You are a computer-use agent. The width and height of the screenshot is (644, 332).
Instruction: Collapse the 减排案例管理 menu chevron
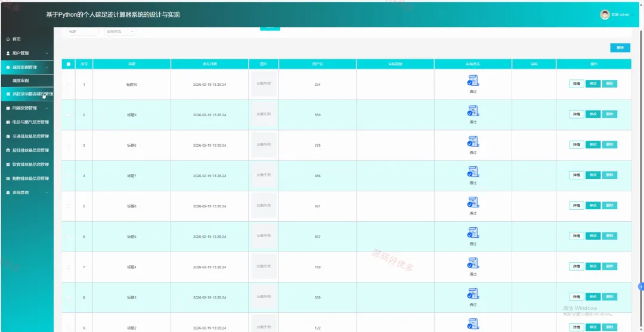[47, 67]
